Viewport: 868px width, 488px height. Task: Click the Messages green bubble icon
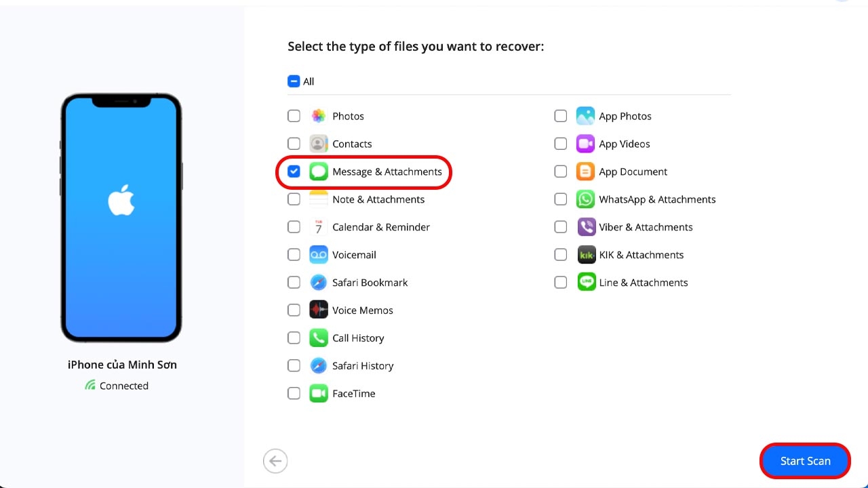318,171
